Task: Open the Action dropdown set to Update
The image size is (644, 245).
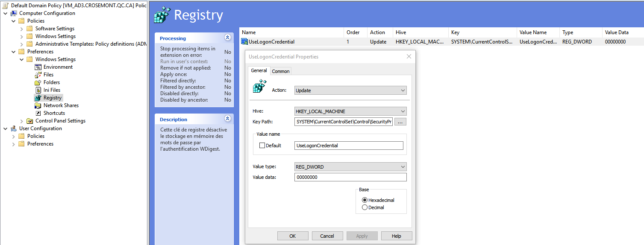Action: click(350, 90)
